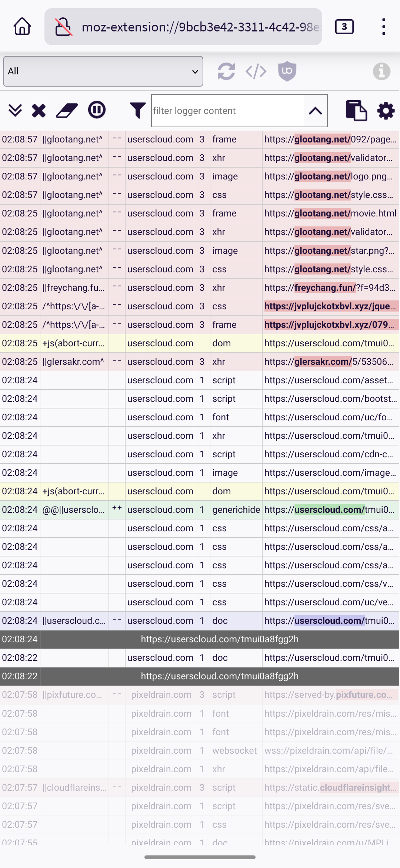This screenshot has width=400, height=868.
Task: Click the uBlock Origin shield icon
Action: 287,71
